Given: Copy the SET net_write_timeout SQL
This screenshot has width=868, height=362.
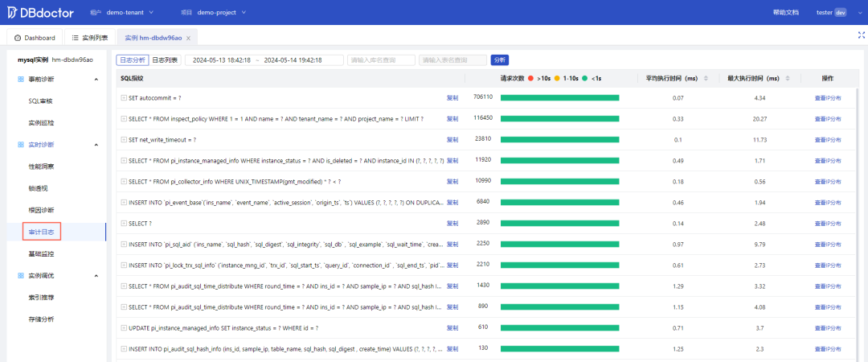Looking at the screenshot, I should (452, 140).
